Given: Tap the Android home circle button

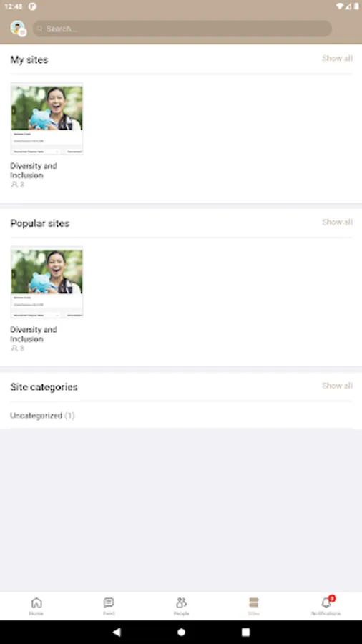Looking at the screenshot, I should coord(181,632).
